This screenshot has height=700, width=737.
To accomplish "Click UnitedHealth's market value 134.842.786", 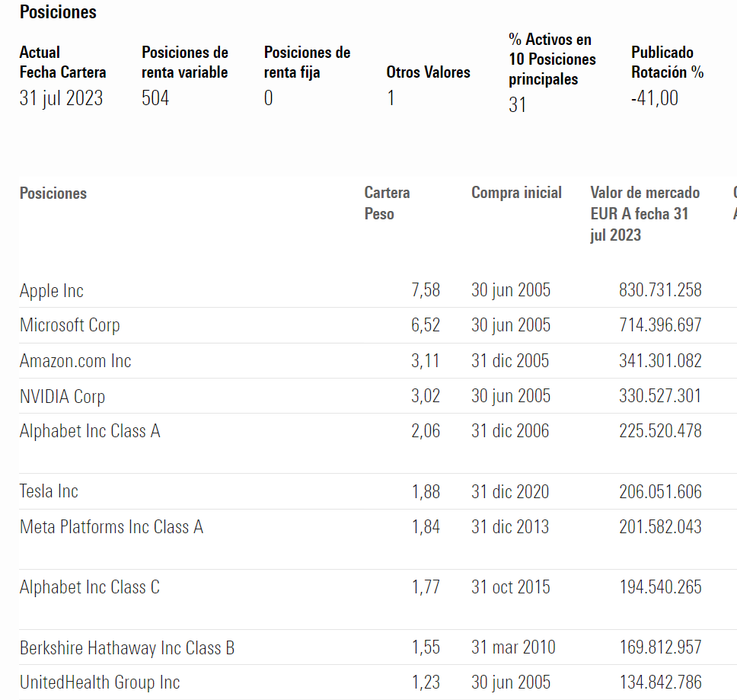I will pyautogui.click(x=660, y=682).
